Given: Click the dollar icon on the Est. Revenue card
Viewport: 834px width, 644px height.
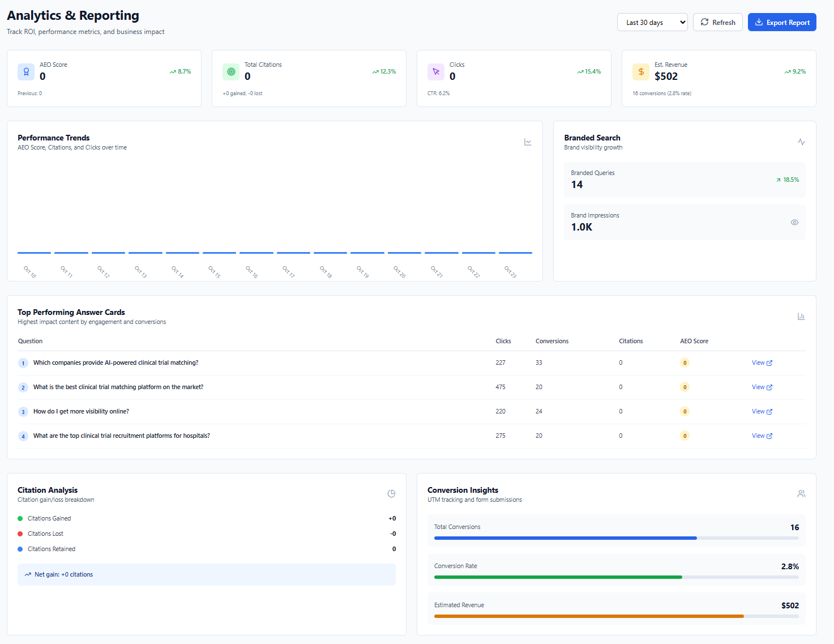Looking at the screenshot, I should tap(640, 72).
